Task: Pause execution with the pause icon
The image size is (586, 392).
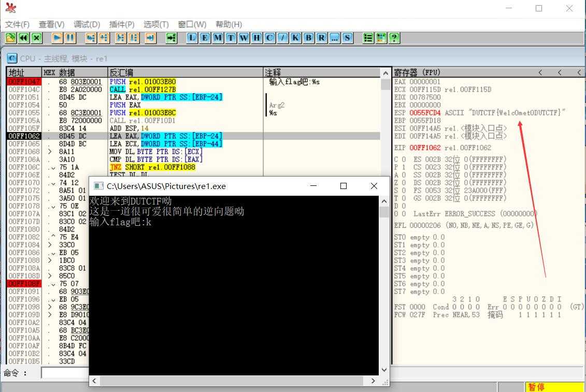Action: 70,38
